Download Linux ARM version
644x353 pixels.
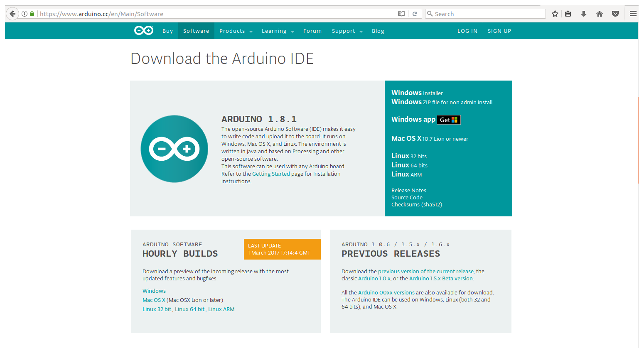[406, 174]
